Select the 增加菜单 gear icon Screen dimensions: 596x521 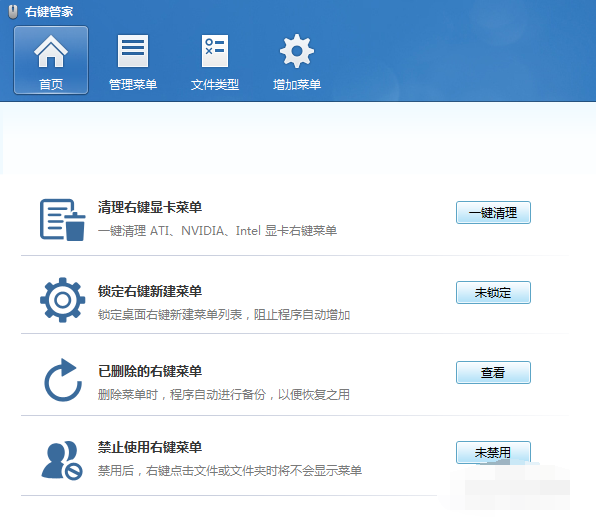[x=297, y=51]
